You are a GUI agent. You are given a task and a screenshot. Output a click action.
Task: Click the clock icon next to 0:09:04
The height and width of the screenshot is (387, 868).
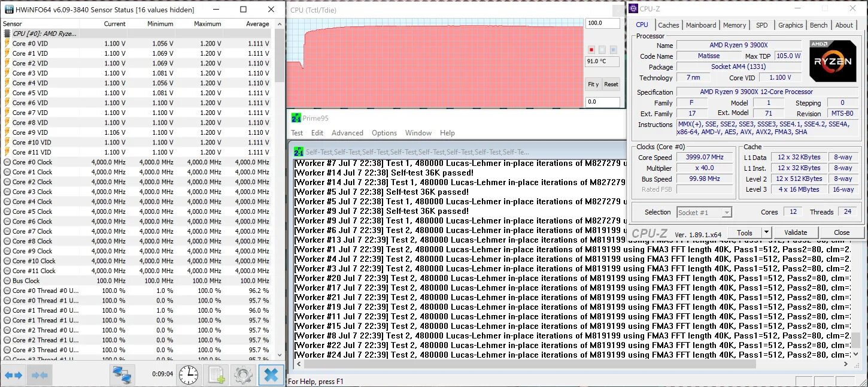(188, 376)
